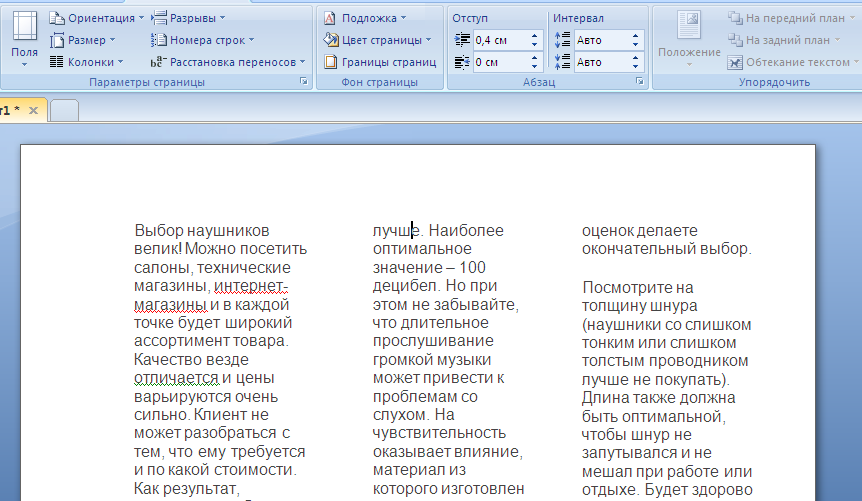Click the Ориентация page orientation icon

(x=57, y=18)
